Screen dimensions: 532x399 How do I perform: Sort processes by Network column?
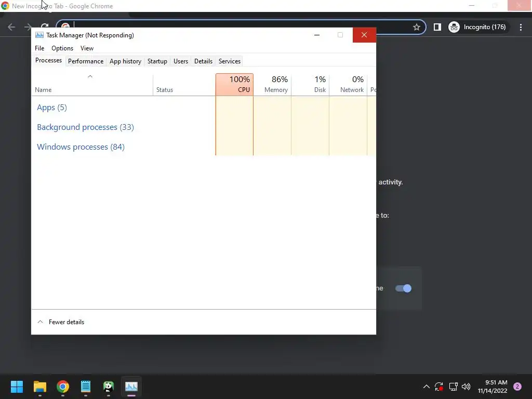(x=349, y=85)
